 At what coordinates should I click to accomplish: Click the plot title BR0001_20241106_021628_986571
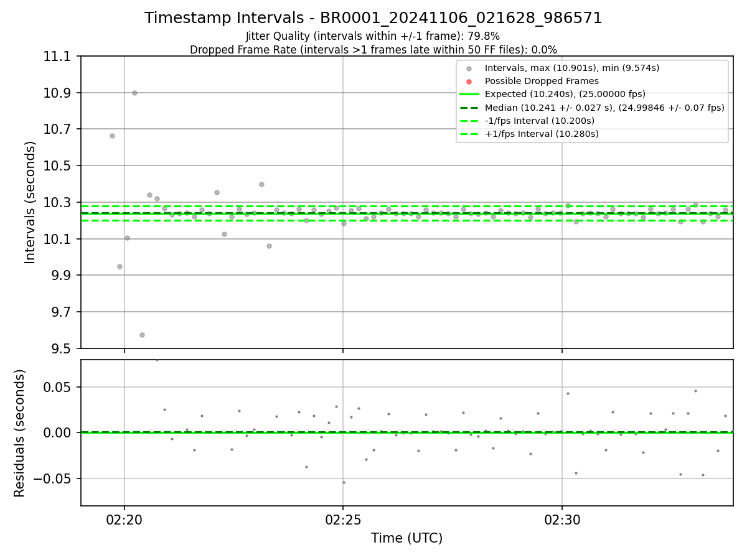pos(374,18)
